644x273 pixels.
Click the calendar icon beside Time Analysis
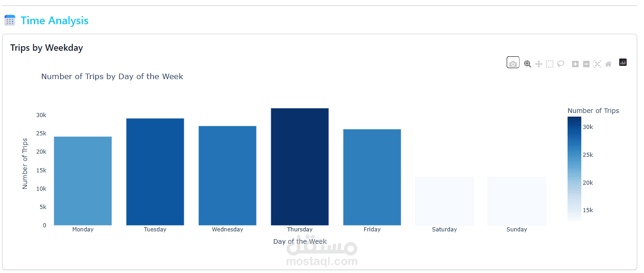pos(10,20)
